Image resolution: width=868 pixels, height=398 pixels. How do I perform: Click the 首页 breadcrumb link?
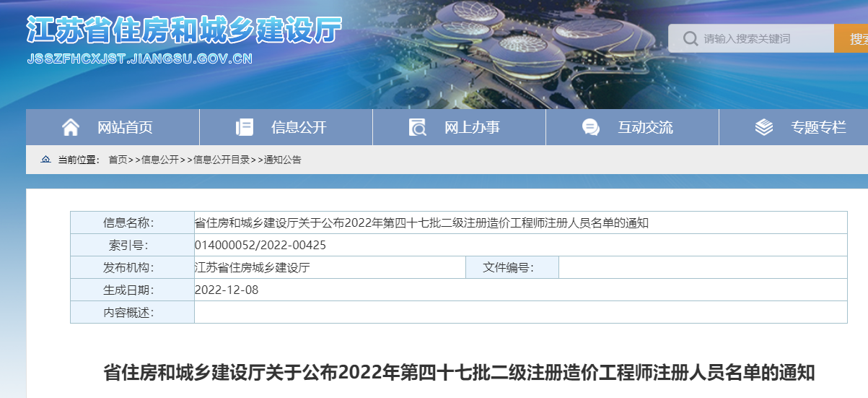tap(118, 160)
